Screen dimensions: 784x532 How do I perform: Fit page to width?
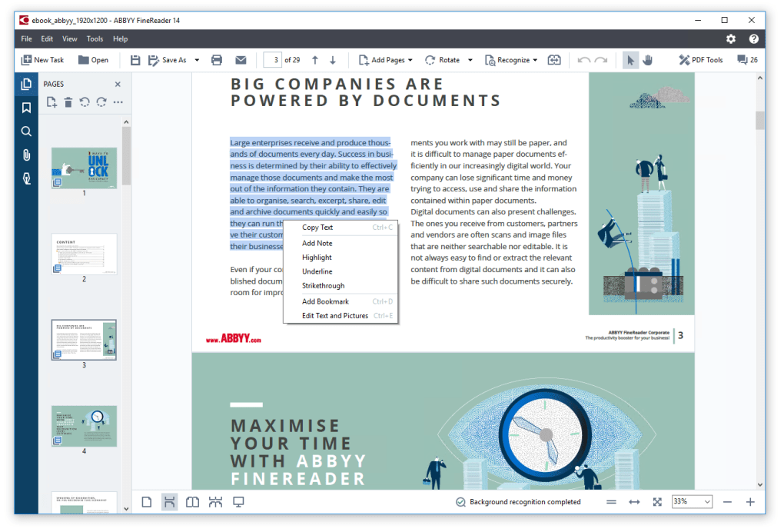(634, 502)
